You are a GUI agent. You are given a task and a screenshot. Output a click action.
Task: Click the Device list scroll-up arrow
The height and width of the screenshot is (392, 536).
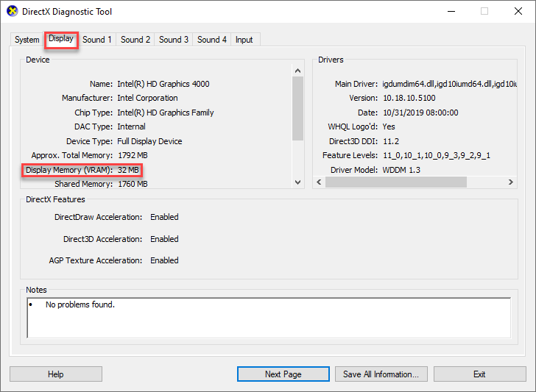point(297,71)
